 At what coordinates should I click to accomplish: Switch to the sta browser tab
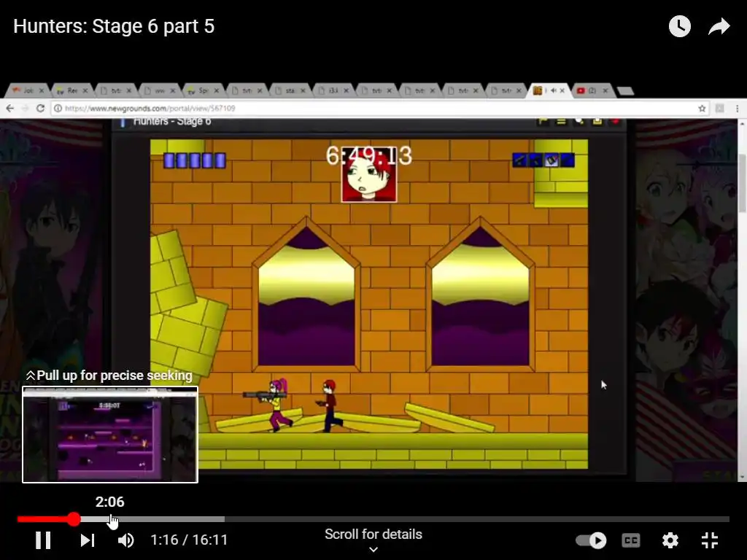tap(290, 90)
